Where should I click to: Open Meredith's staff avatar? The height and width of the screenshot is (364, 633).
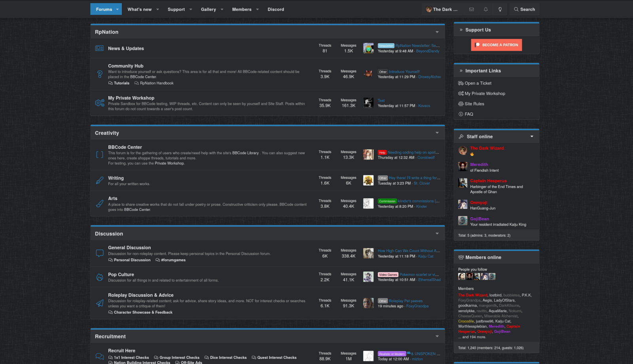click(x=462, y=166)
